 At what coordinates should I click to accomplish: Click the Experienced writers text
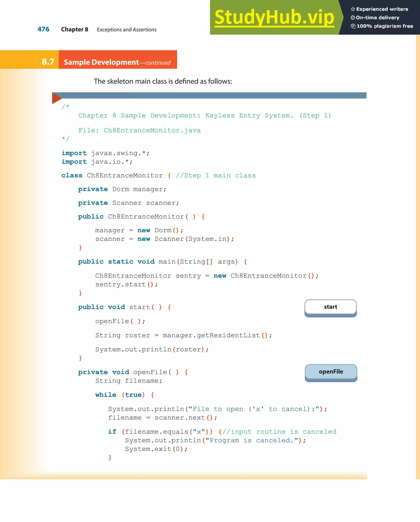coord(382,9)
